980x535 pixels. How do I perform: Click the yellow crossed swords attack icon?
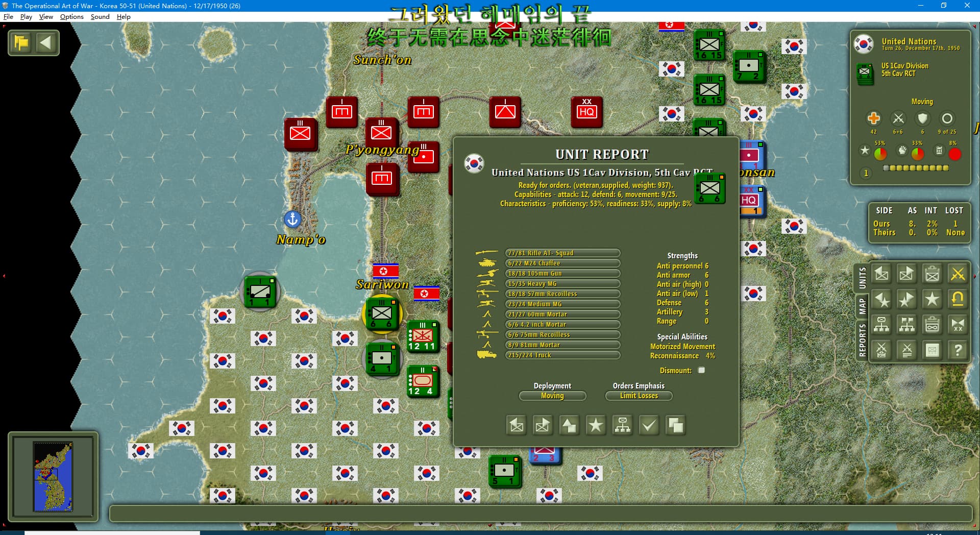[958, 274]
